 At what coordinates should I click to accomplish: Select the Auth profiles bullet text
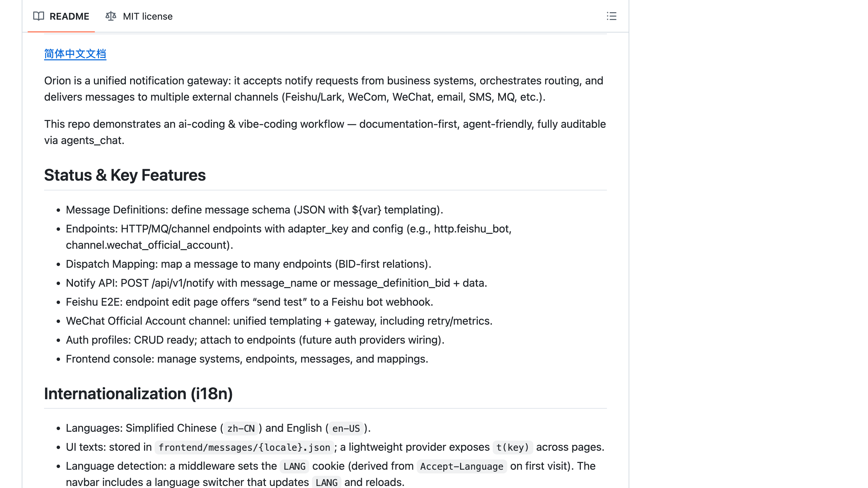[255, 340]
